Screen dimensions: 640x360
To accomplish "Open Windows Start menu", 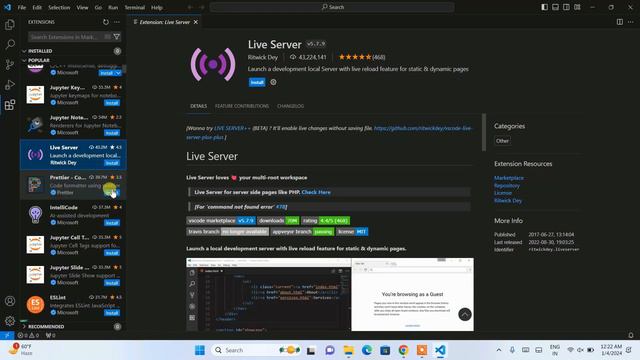I will [x=200, y=350].
